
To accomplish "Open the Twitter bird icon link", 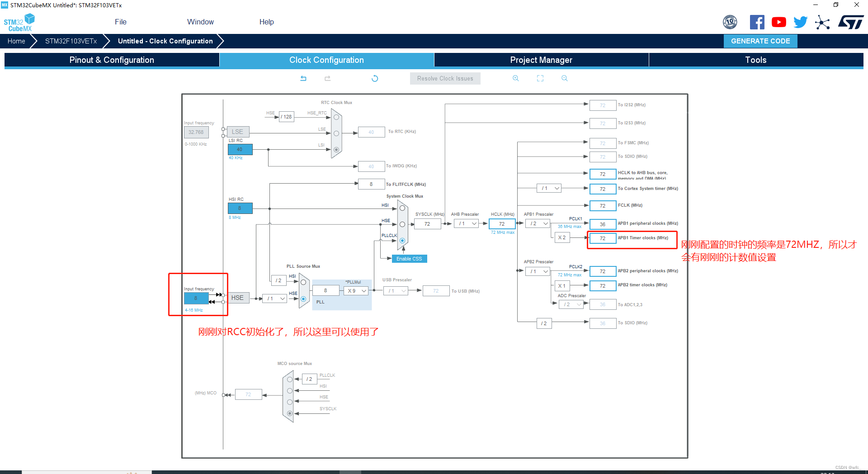I will point(801,22).
